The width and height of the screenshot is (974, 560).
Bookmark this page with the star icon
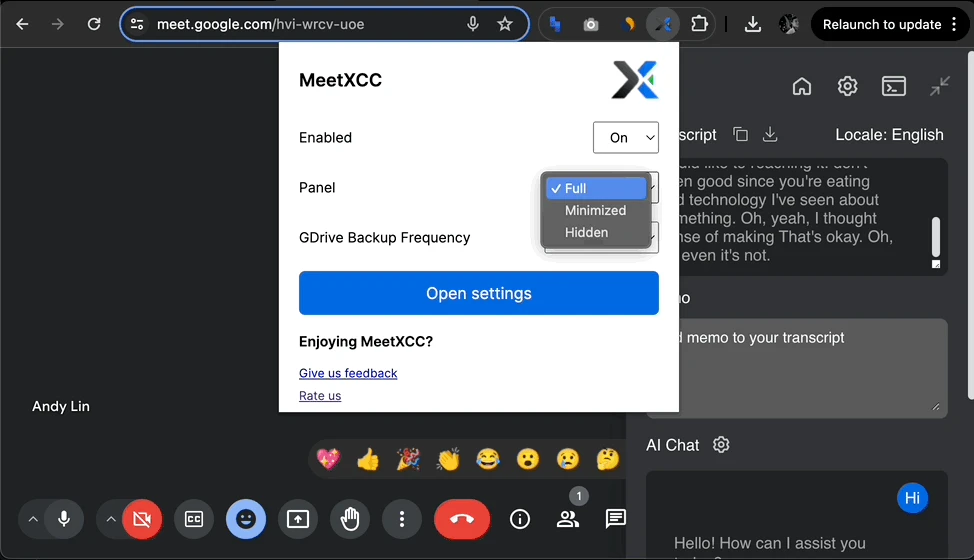tap(505, 24)
